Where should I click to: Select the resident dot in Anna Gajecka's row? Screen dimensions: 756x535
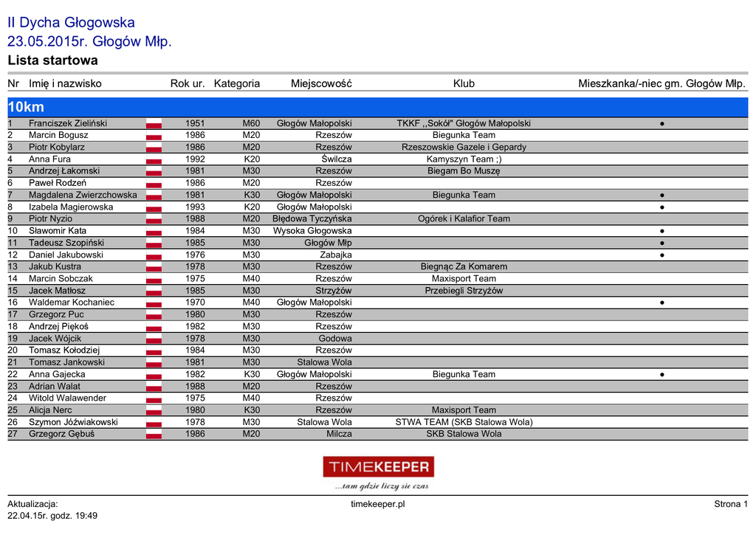(x=662, y=375)
